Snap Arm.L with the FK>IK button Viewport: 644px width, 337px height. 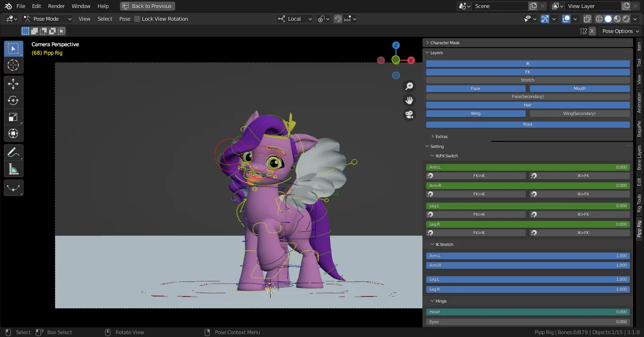pyautogui.click(x=476, y=175)
